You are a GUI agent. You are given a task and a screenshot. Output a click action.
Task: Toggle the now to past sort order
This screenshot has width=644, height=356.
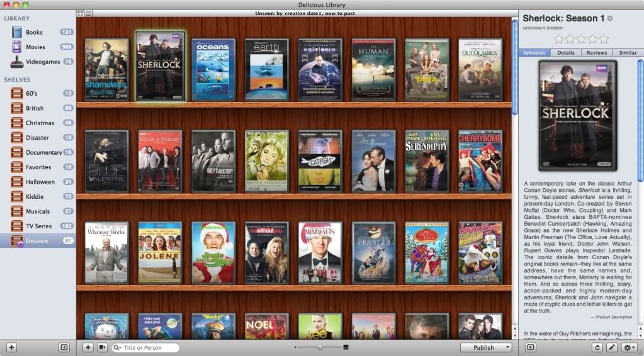pyautogui.click(x=340, y=14)
